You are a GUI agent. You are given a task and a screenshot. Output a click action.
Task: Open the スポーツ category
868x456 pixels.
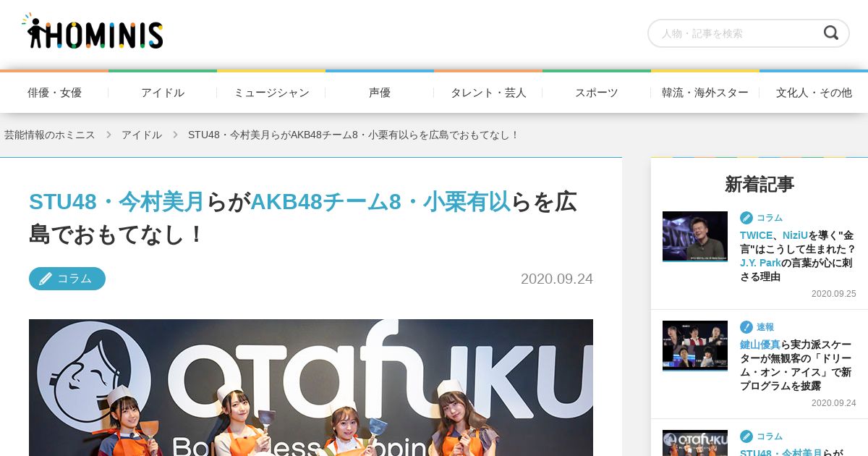tap(597, 93)
